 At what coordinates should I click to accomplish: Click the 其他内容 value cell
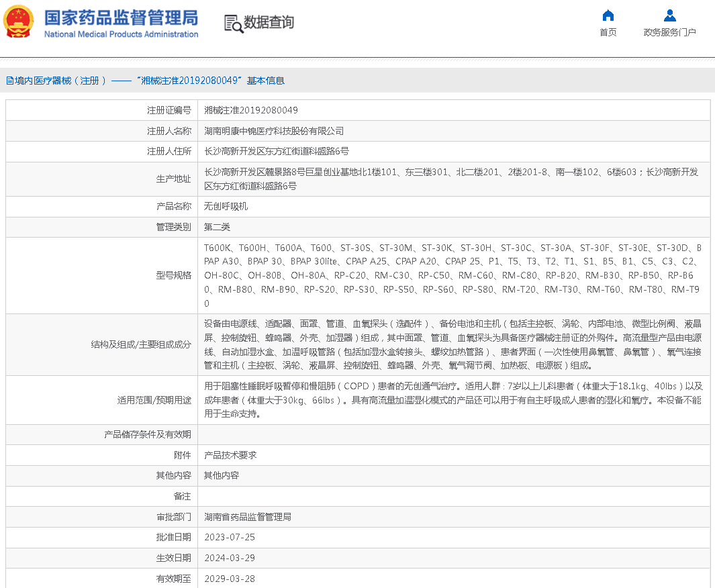point(222,475)
